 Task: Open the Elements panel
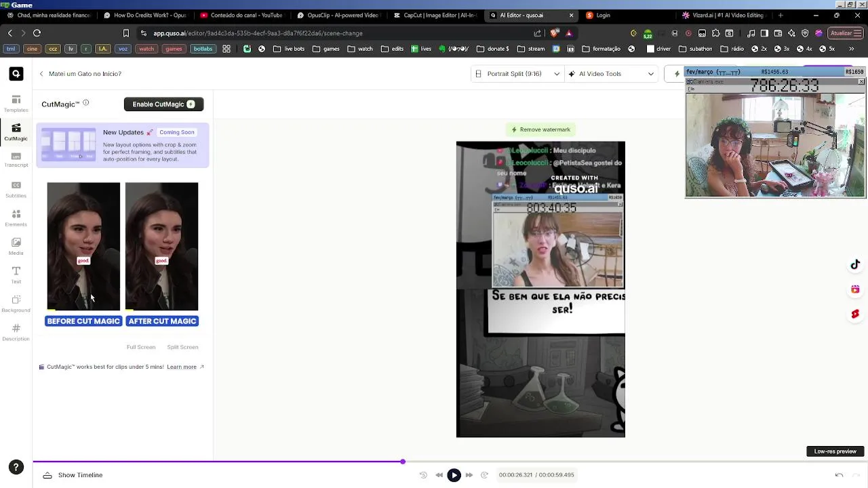tap(16, 218)
